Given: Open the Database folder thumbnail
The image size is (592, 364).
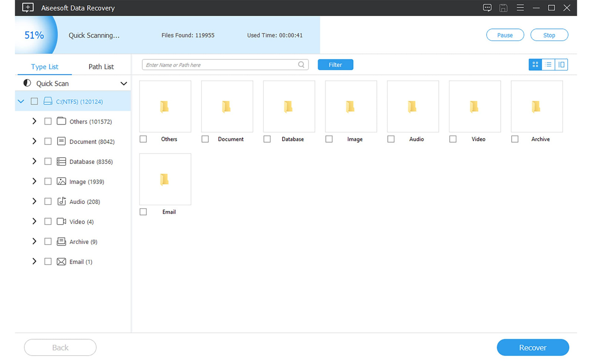Looking at the screenshot, I should (289, 107).
